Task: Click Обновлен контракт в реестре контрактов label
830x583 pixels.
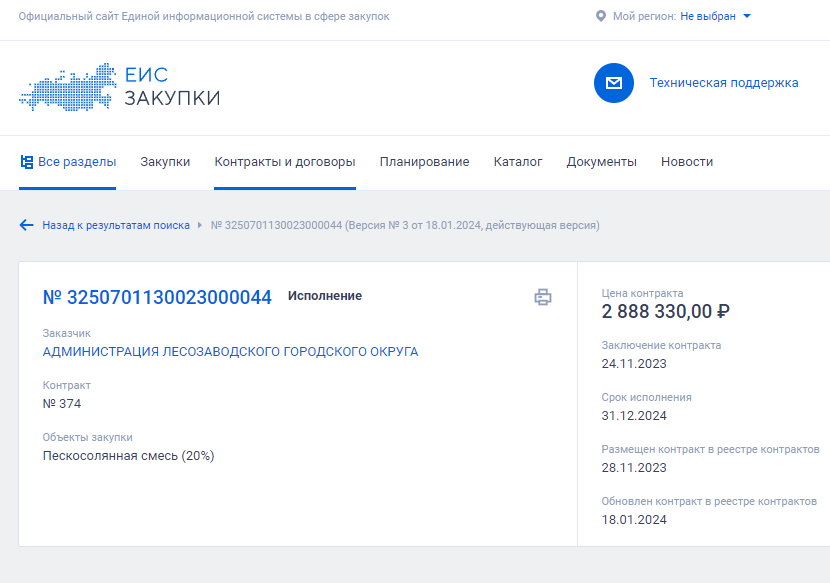Action: pyautogui.click(x=709, y=501)
